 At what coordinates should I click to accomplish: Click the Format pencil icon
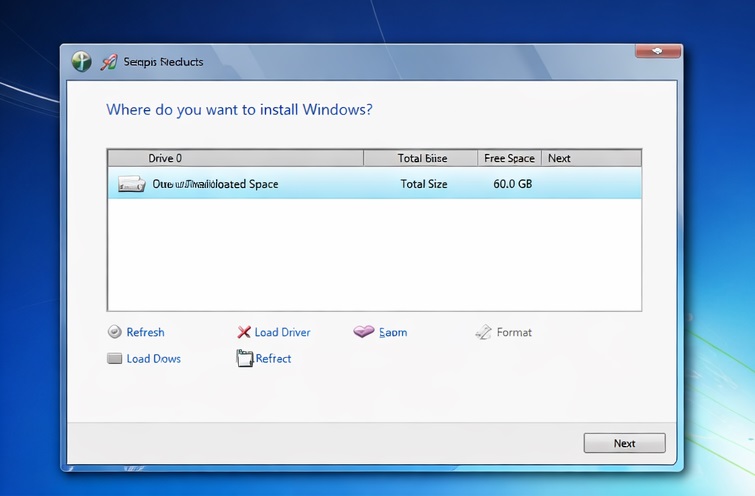483,332
